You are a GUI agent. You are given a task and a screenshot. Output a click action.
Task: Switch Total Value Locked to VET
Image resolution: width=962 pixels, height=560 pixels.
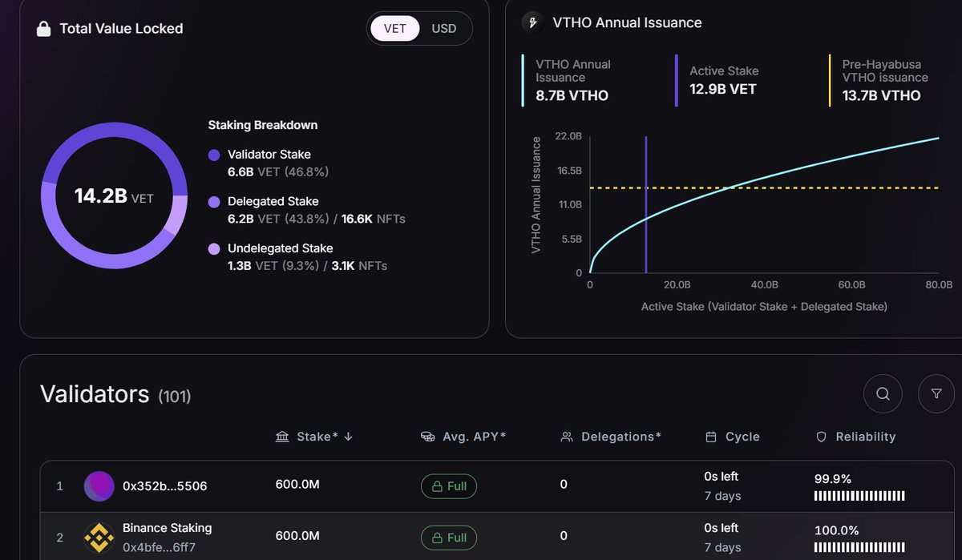tap(395, 29)
